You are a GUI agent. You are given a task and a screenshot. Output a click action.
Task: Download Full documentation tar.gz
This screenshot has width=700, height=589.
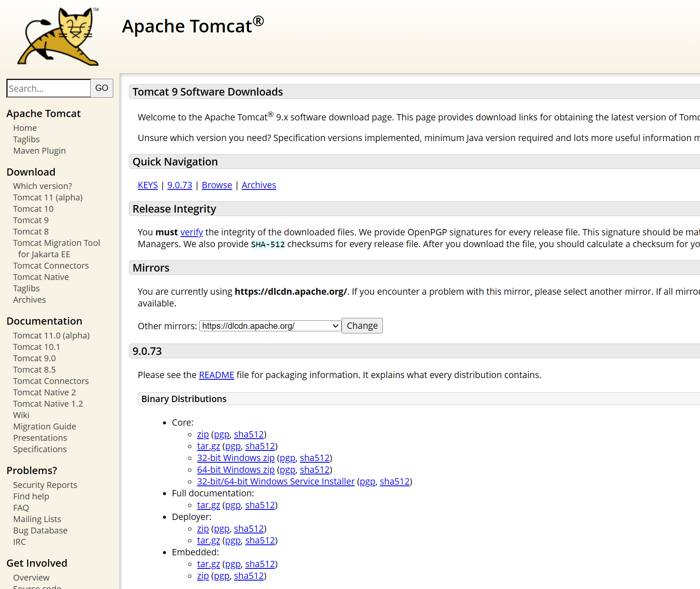[x=208, y=505]
